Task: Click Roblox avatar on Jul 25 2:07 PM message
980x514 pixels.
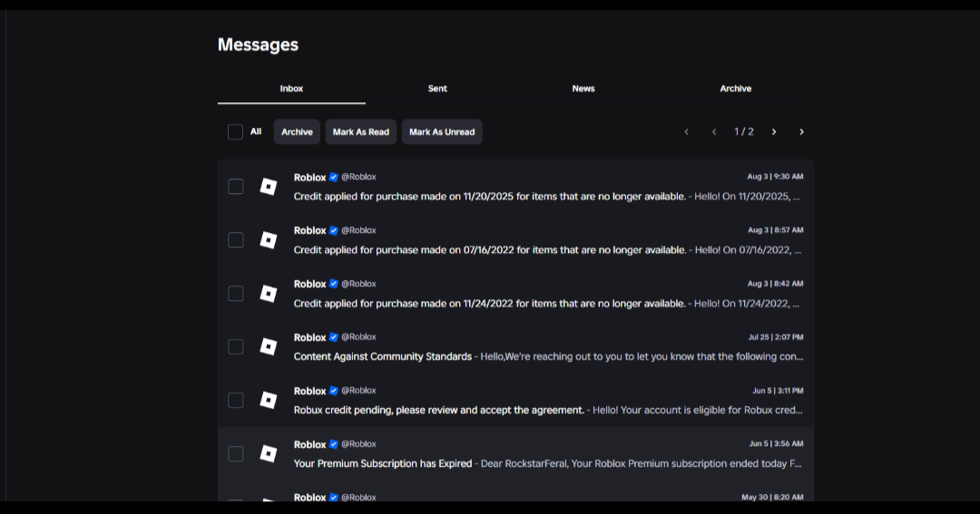Action: tap(268, 346)
